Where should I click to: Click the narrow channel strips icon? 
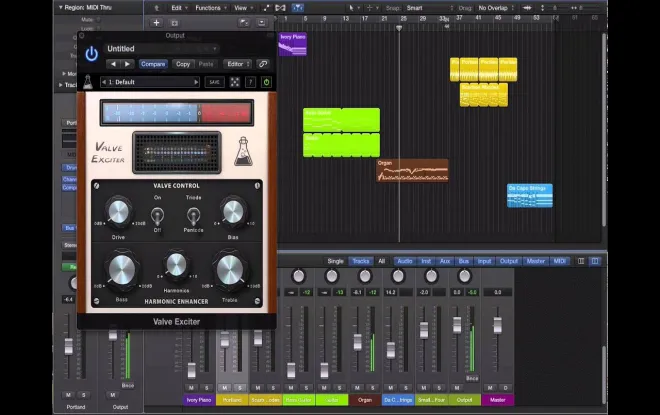point(581,261)
